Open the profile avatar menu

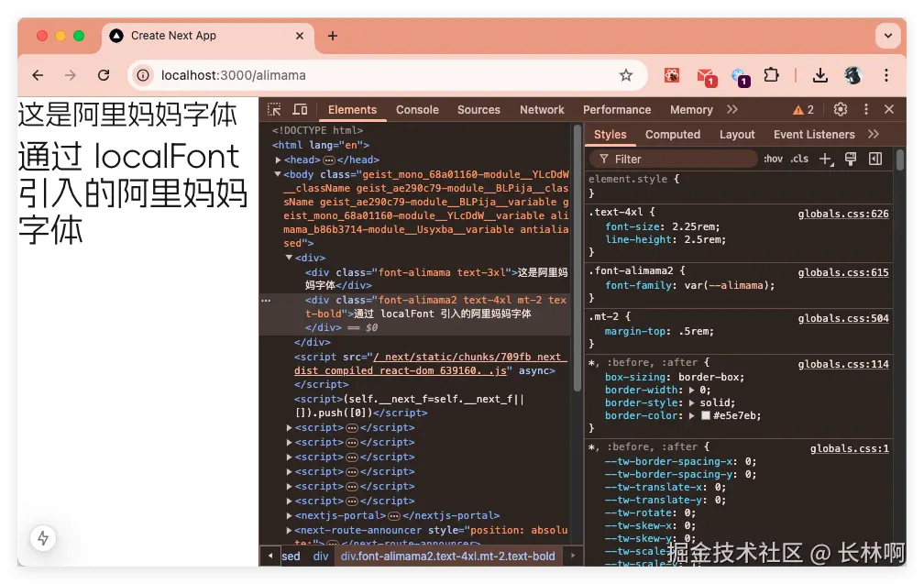852,75
